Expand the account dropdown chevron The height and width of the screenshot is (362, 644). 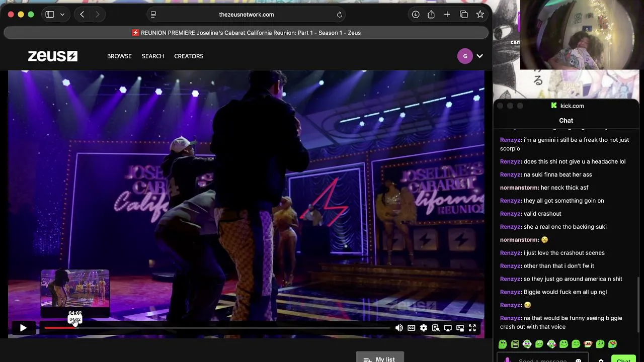click(479, 56)
